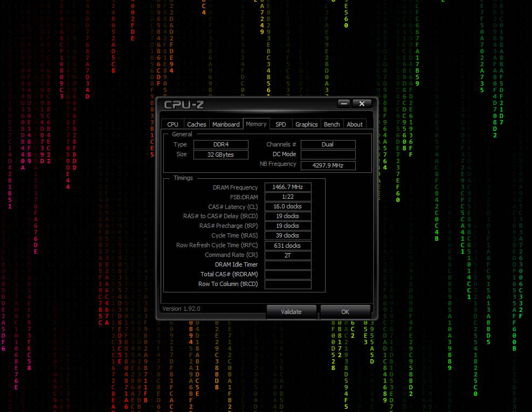Click the OK button

coord(345,312)
